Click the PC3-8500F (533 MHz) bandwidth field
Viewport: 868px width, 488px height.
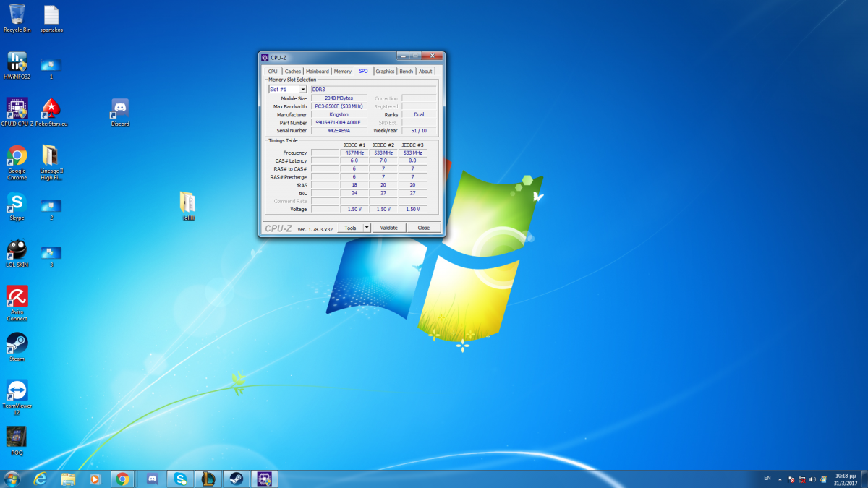tap(339, 106)
